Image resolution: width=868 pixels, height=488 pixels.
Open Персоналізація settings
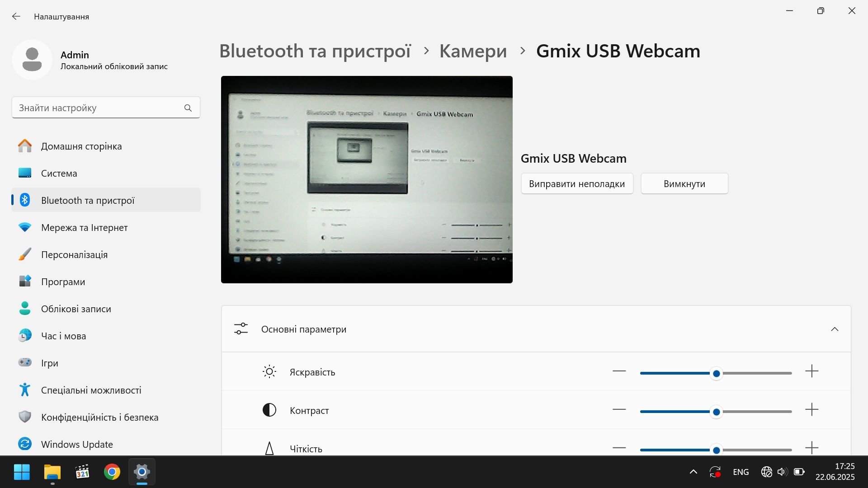click(x=106, y=254)
